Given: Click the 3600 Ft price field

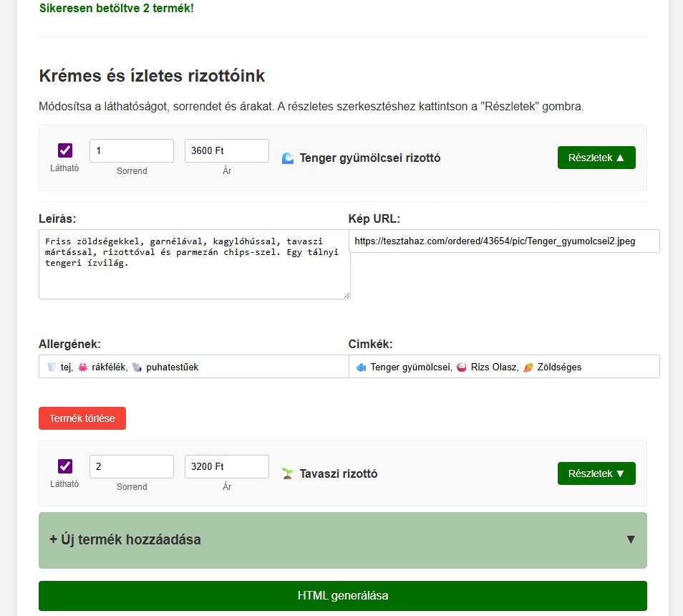Looking at the screenshot, I should click(227, 150).
